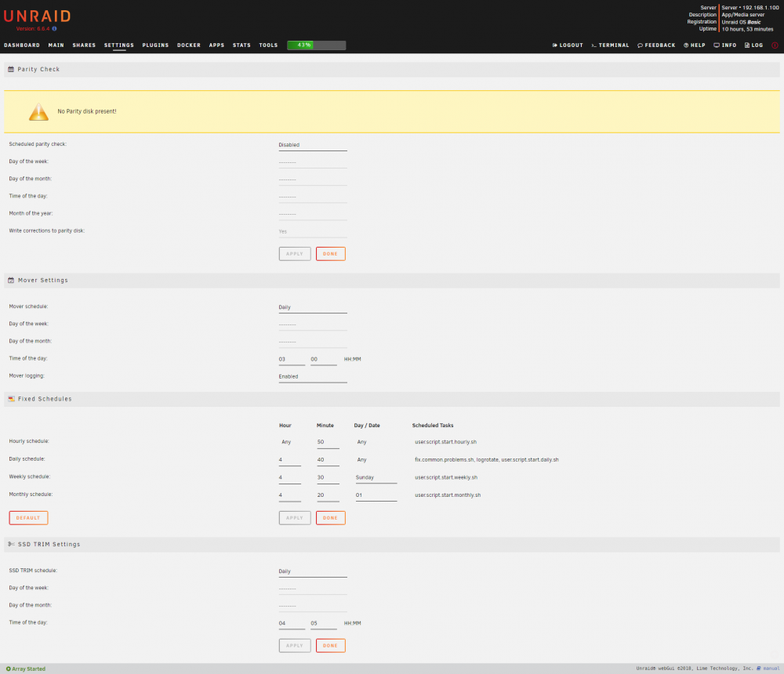Click Weekly schedule minute field 30
This screenshot has width=784, height=674.
[x=328, y=478]
